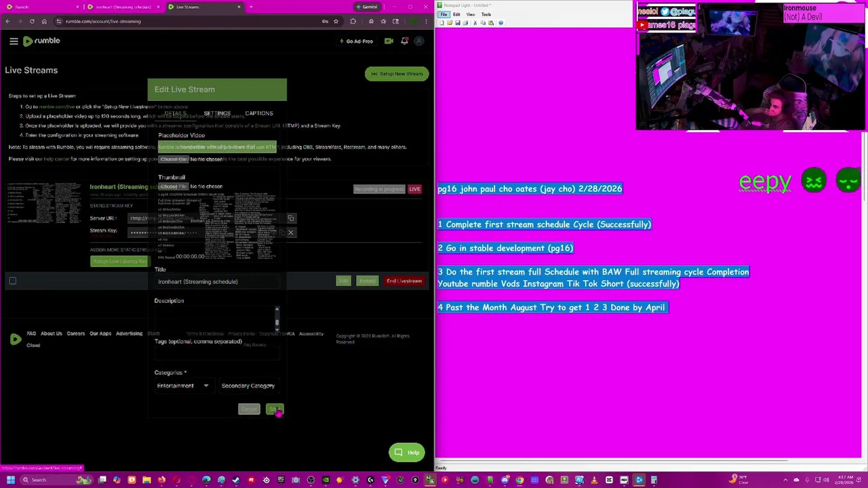Open the Help chat button
Viewport: 868px width, 488px height.
click(x=407, y=453)
